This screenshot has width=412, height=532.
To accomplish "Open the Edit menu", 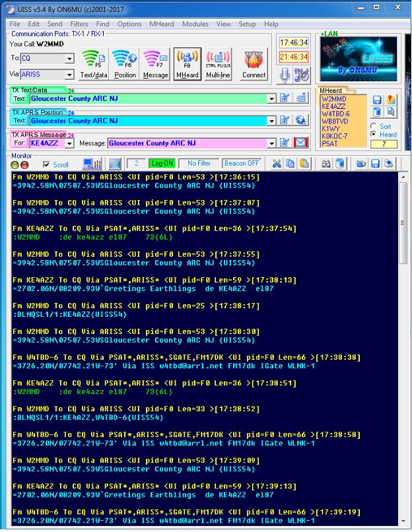I will [34, 24].
